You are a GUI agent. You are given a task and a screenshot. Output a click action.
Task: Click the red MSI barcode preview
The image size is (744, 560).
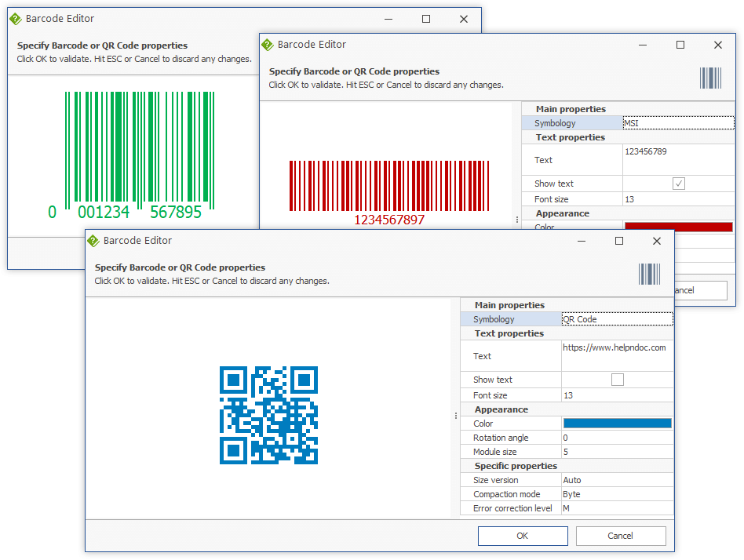point(389,186)
